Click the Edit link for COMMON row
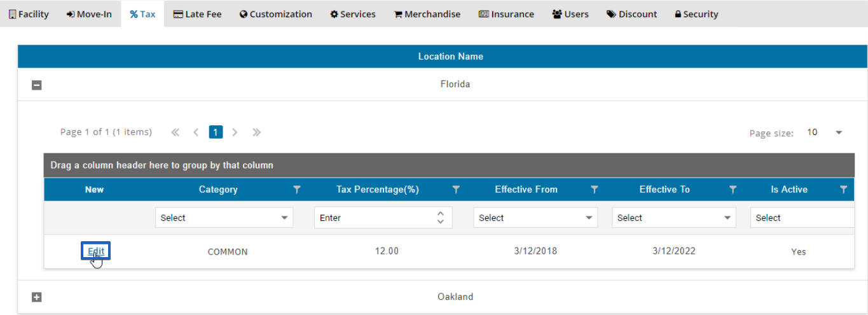This screenshot has width=868, height=315. 96,251
